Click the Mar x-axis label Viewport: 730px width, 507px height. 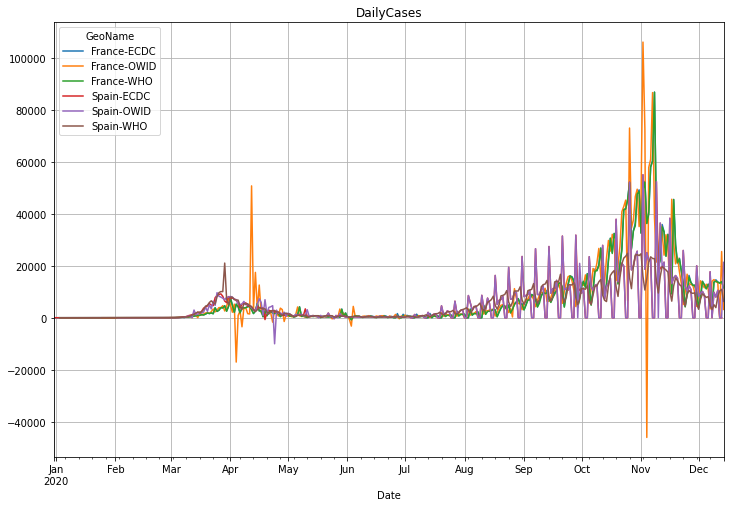click(x=171, y=469)
